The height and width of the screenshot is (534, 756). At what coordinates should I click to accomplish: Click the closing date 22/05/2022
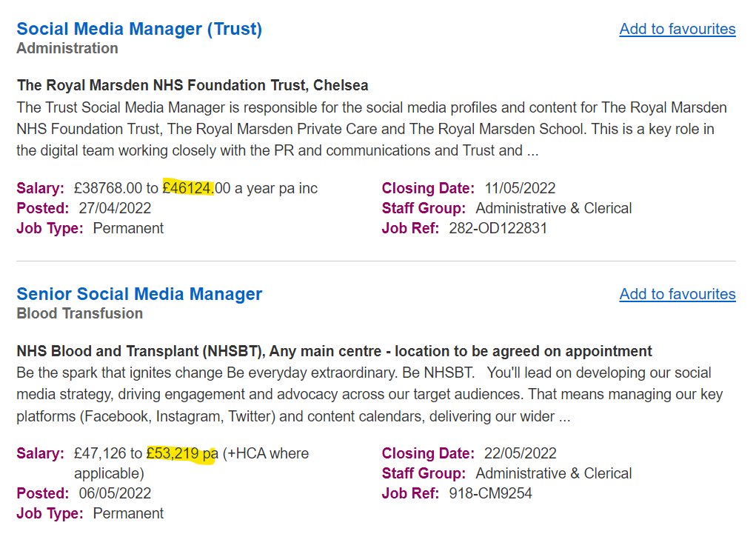520,453
